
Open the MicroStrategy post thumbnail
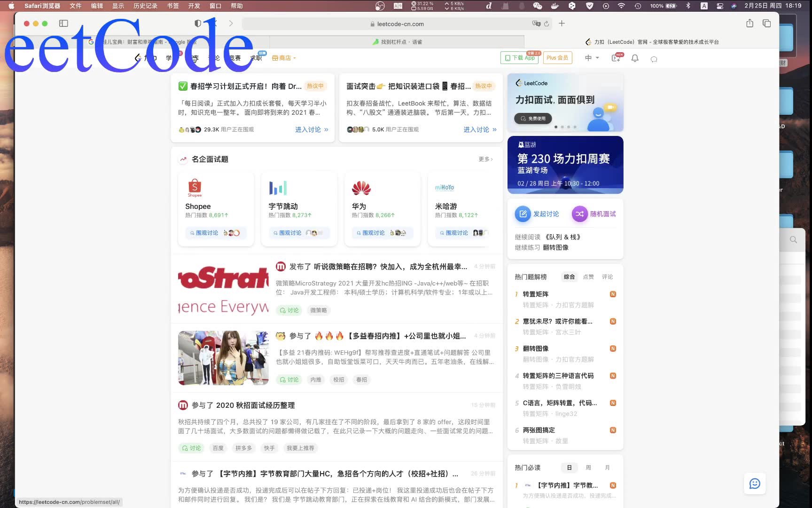tap(223, 289)
